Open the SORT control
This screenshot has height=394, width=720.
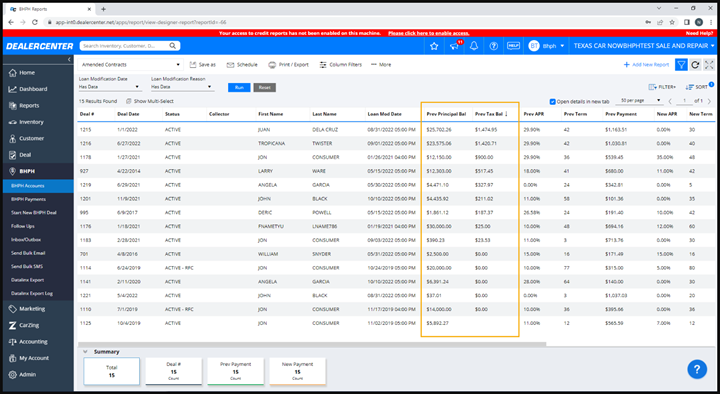tap(697, 87)
